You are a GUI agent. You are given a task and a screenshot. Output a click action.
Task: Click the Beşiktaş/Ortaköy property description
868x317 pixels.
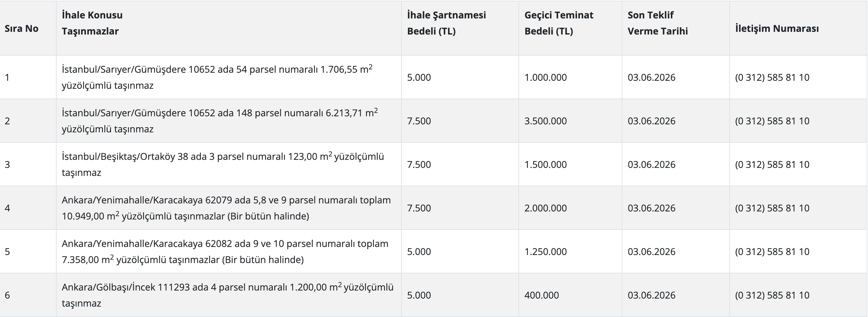[223, 164]
